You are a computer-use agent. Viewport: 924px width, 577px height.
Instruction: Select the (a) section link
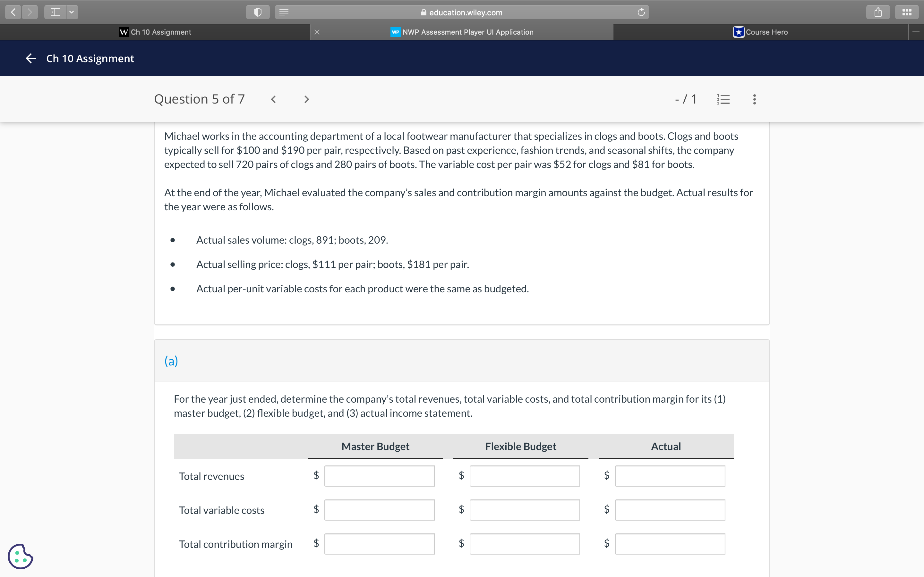pos(171,360)
